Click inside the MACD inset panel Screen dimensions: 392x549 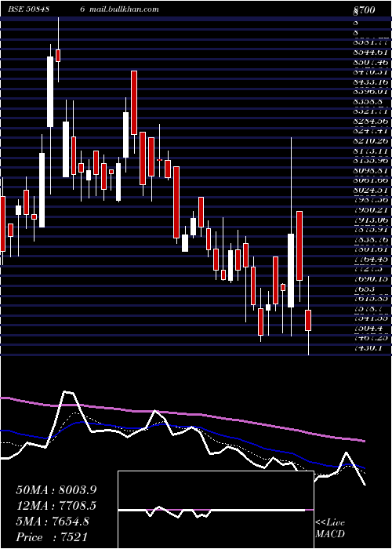(x=216, y=510)
